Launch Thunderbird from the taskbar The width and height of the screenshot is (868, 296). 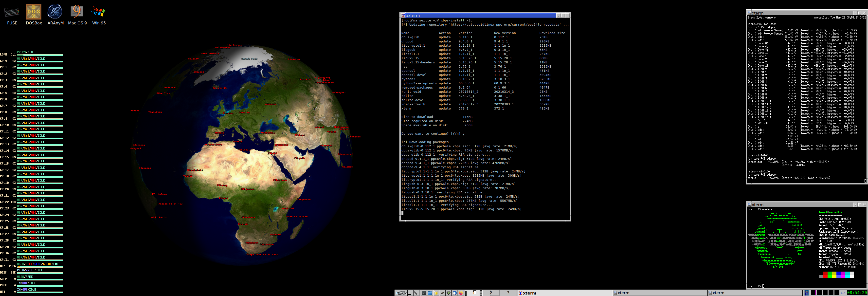click(454, 293)
